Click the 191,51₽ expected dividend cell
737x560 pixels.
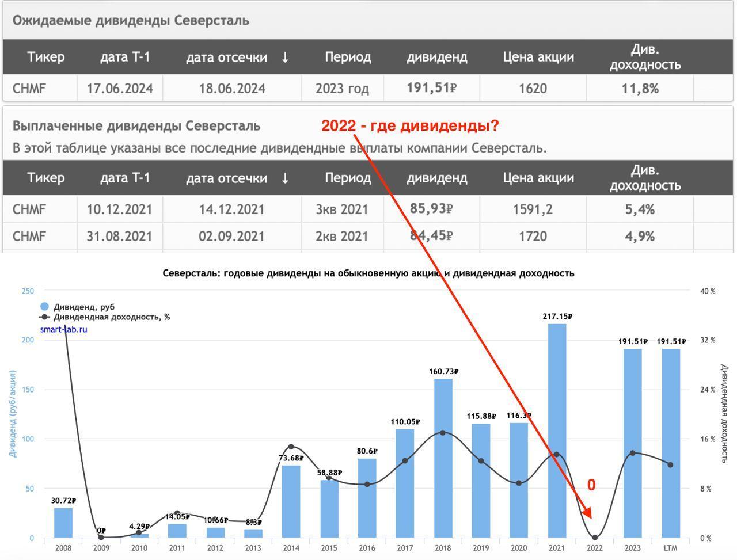tap(431, 88)
